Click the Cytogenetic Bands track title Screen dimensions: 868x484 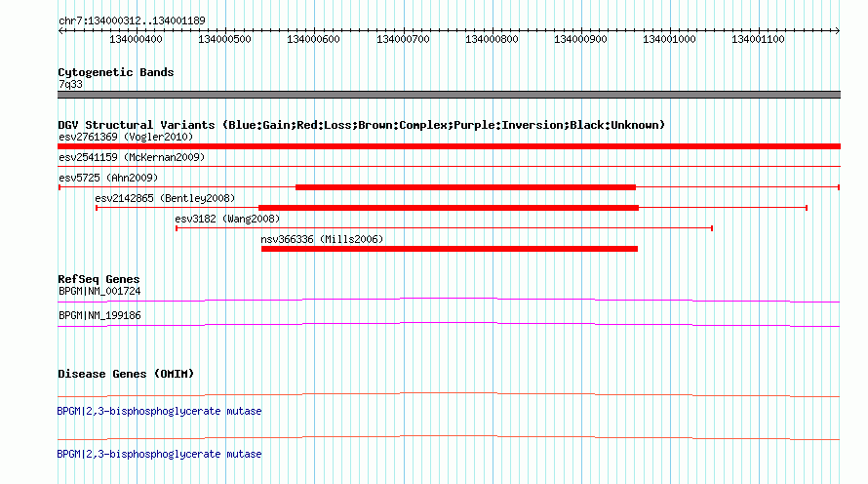pos(116,72)
